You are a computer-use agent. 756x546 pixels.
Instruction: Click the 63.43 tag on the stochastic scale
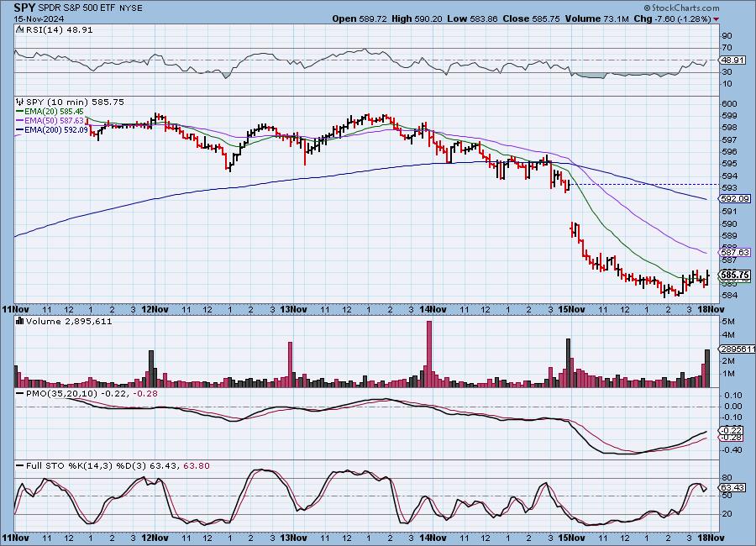point(732,488)
